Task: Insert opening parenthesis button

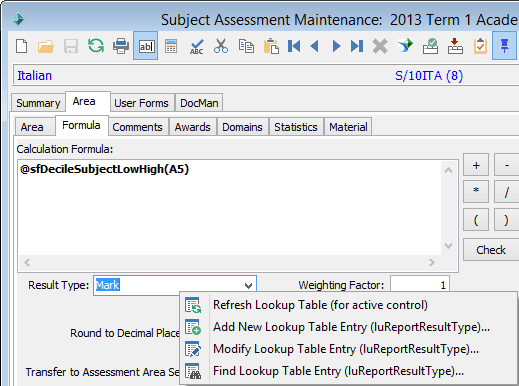Action: (x=476, y=220)
